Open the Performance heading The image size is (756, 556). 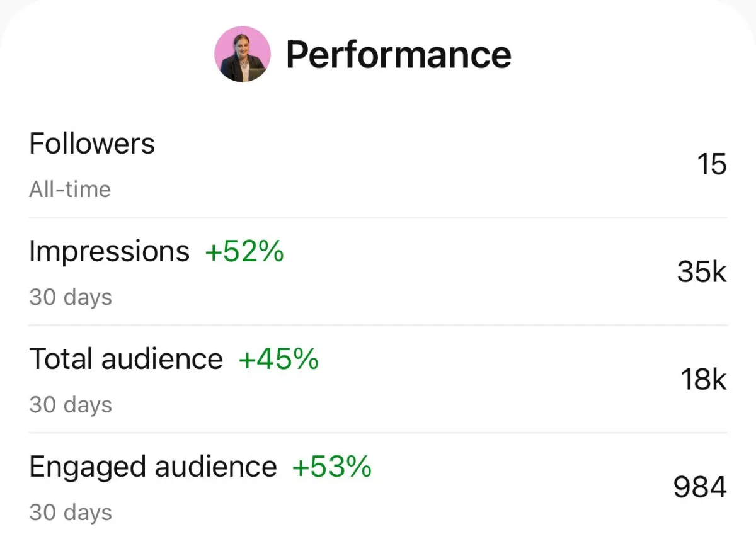tap(398, 54)
